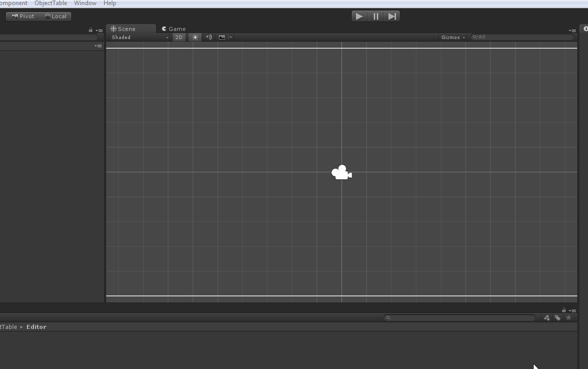588x369 pixels.
Task: Open the options menu below the Hierarchy search
Action: coord(98,46)
